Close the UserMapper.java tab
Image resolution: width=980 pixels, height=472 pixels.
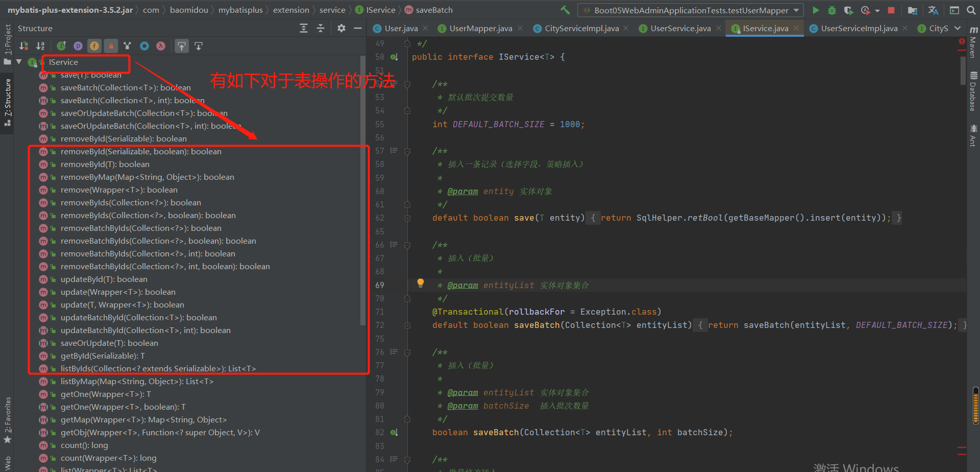coord(520,28)
